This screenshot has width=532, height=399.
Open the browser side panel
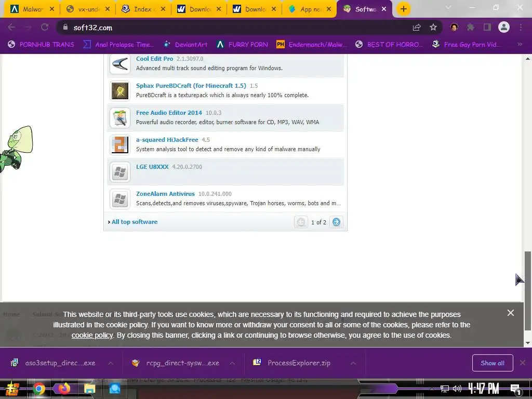(487, 27)
